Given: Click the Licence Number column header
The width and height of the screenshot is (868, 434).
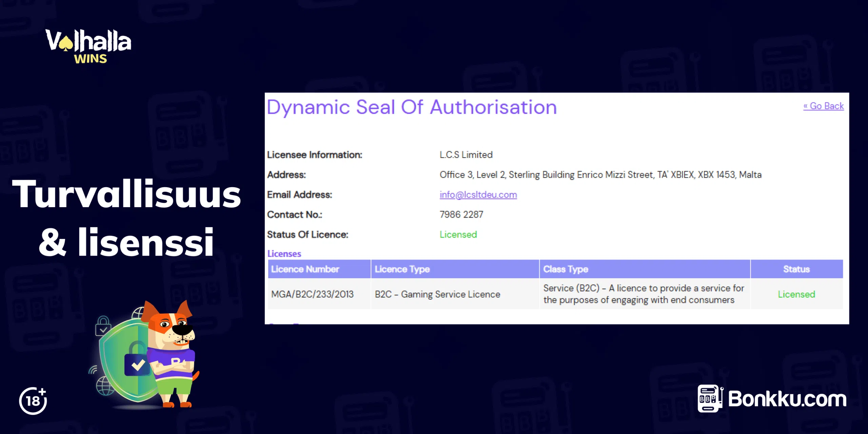Looking at the screenshot, I should tap(305, 269).
